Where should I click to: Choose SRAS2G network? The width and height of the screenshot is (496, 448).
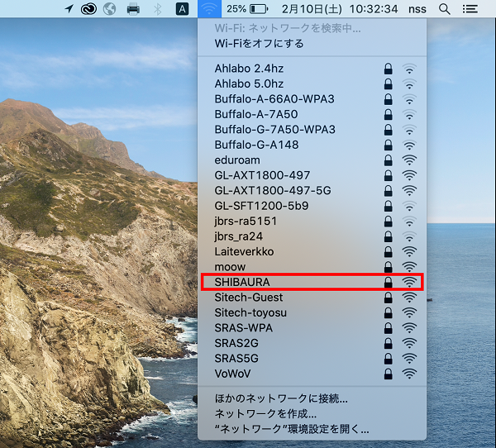pyautogui.click(x=312, y=343)
